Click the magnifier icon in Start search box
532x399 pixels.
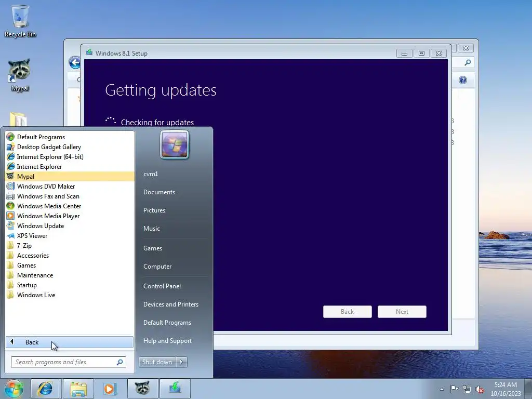[x=119, y=362]
